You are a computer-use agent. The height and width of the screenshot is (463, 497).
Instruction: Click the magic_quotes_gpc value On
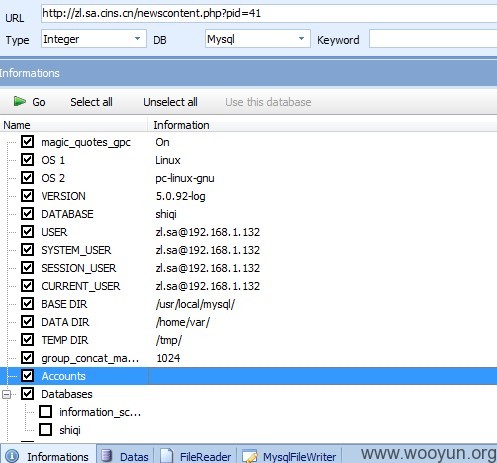pyautogui.click(x=162, y=142)
